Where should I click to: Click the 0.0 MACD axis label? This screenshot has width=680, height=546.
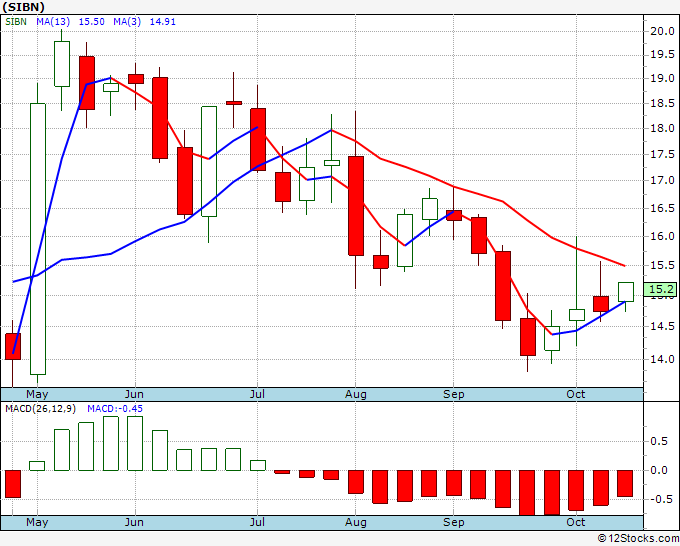[659, 471]
